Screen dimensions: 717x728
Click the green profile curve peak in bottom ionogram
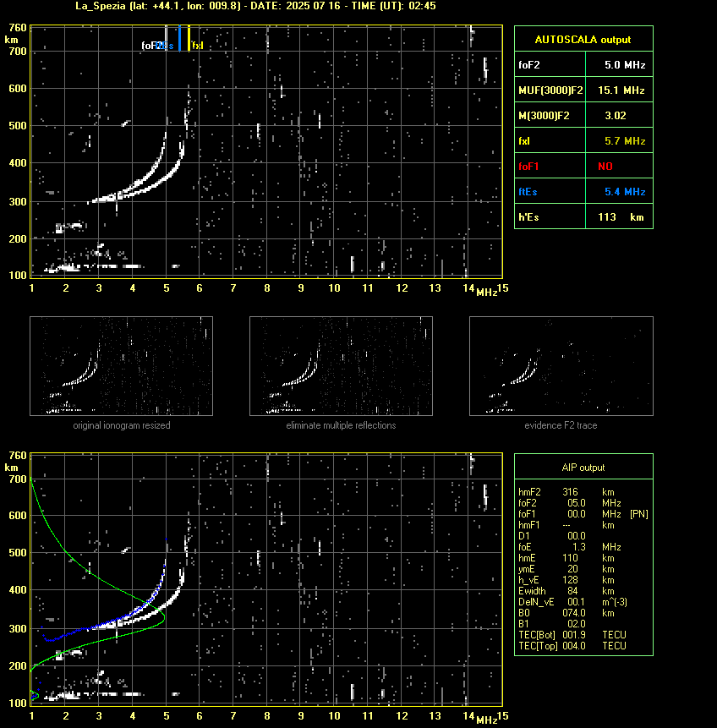164,619
